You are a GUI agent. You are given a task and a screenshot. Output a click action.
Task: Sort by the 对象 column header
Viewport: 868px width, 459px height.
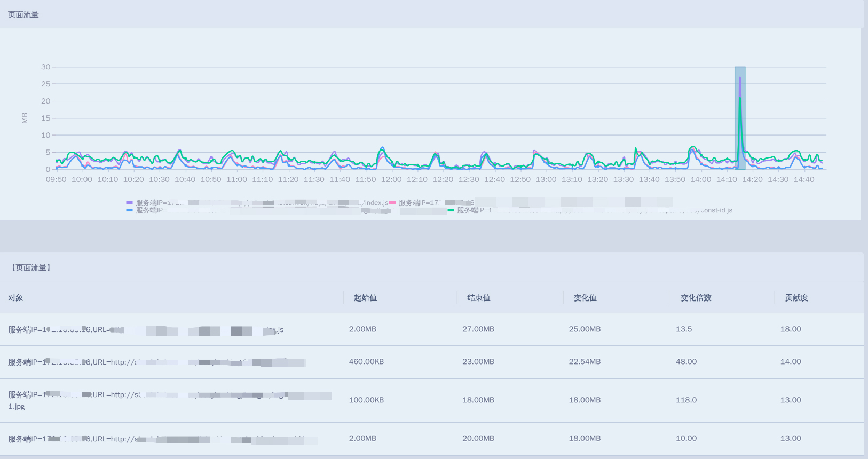coord(15,298)
